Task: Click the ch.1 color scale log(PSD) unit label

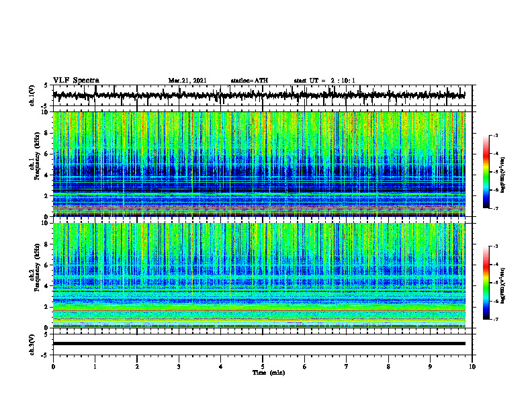Action: [503, 175]
